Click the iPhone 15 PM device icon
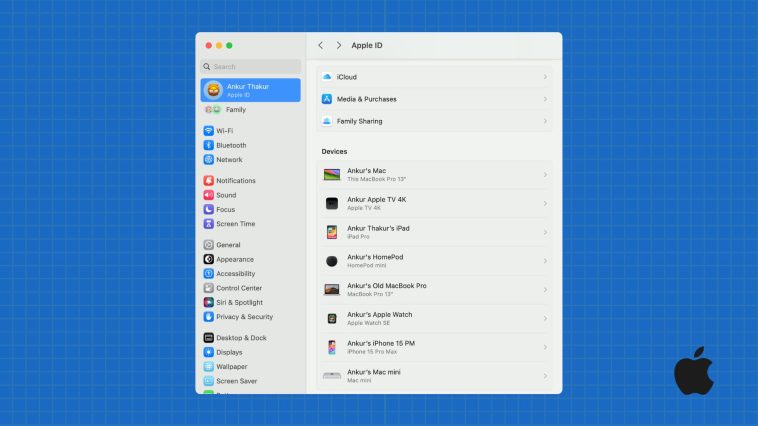This screenshot has width=758, height=426. point(332,347)
